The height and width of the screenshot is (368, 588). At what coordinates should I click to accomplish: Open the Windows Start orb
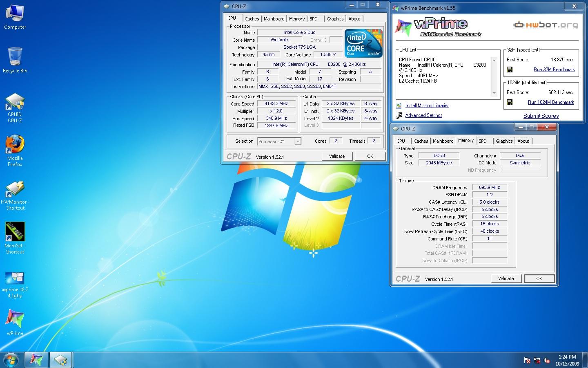click(x=11, y=360)
